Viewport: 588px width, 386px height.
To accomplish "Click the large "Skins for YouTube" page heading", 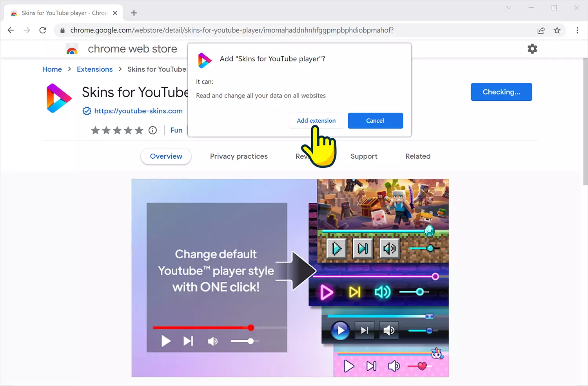I will 135,92.
